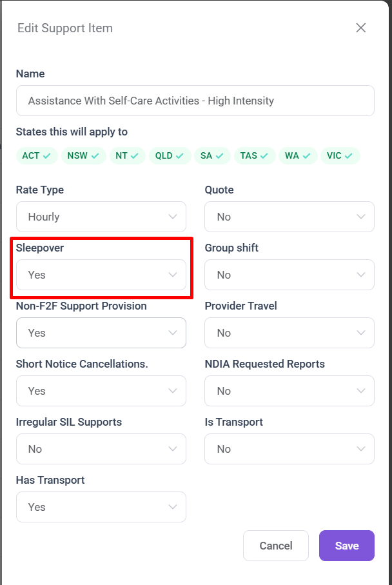
Task: Open the Provider Travel dropdown
Action: (289, 333)
